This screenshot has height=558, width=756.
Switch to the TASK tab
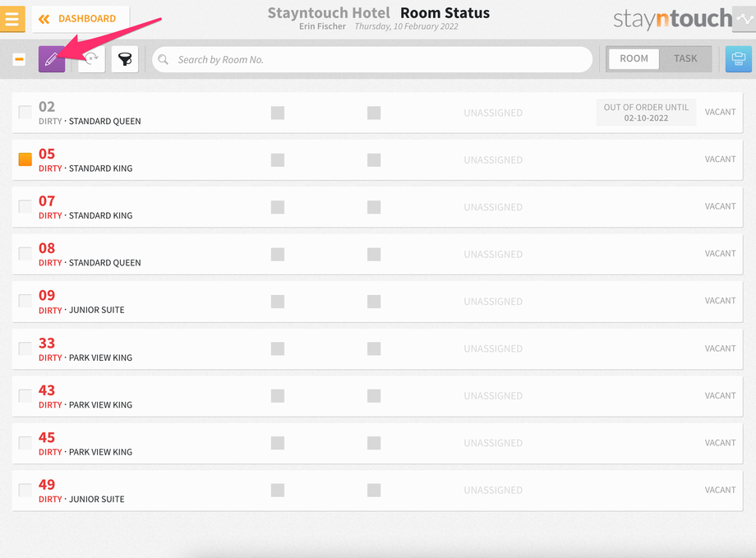point(685,59)
